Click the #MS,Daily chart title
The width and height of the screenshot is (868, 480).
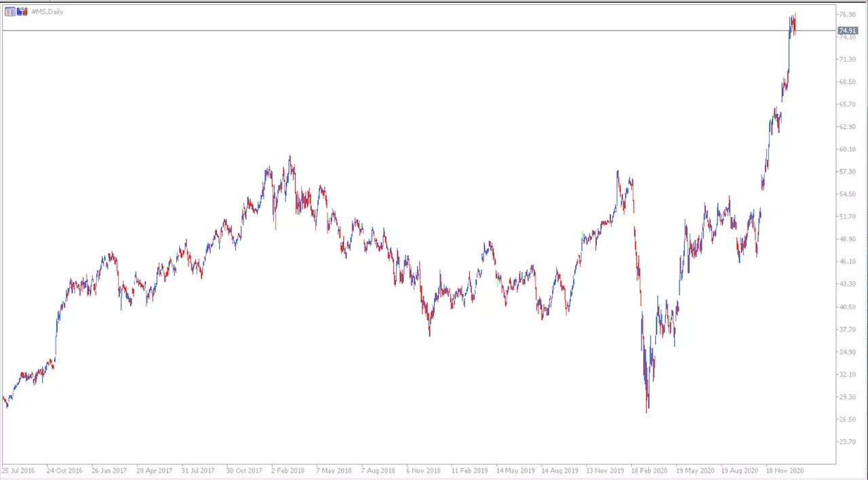point(47,12)
